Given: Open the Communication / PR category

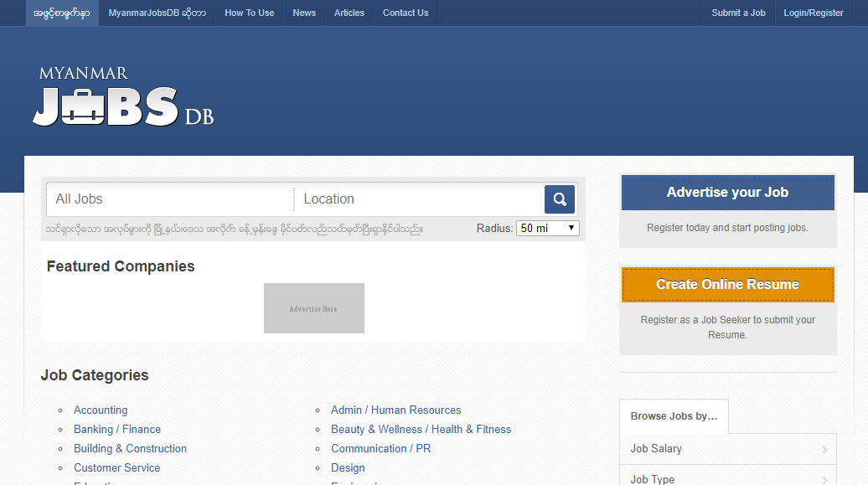Looking at the screenshot, I should (x=381, y=449).
